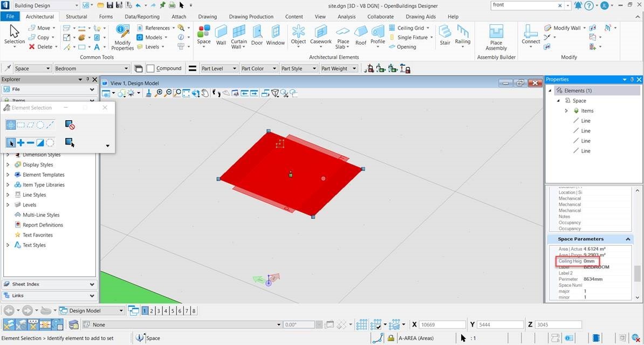This screenshot has height=345, width=644.
Task: Launch the Place Assembly builder
Action: click(x=496, y=37)
